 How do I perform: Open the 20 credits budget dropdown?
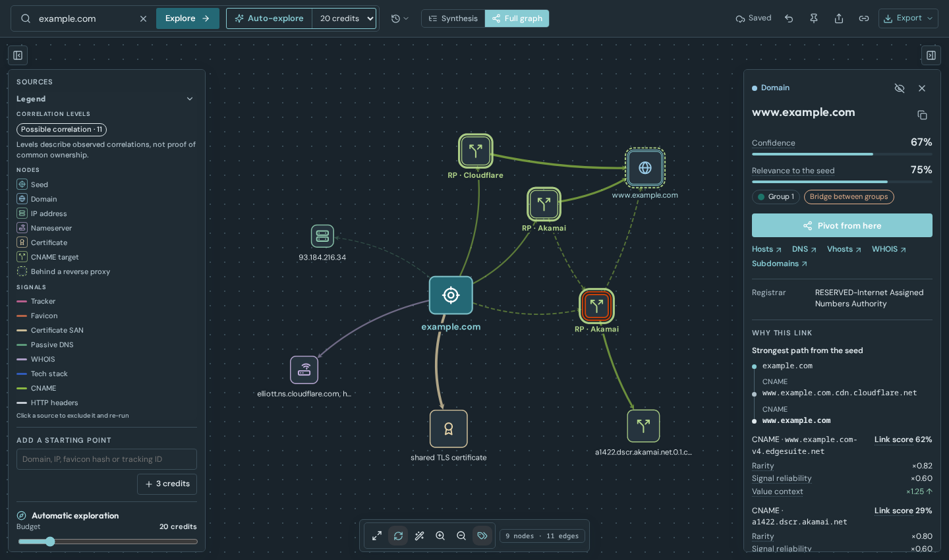coord(344,18)
